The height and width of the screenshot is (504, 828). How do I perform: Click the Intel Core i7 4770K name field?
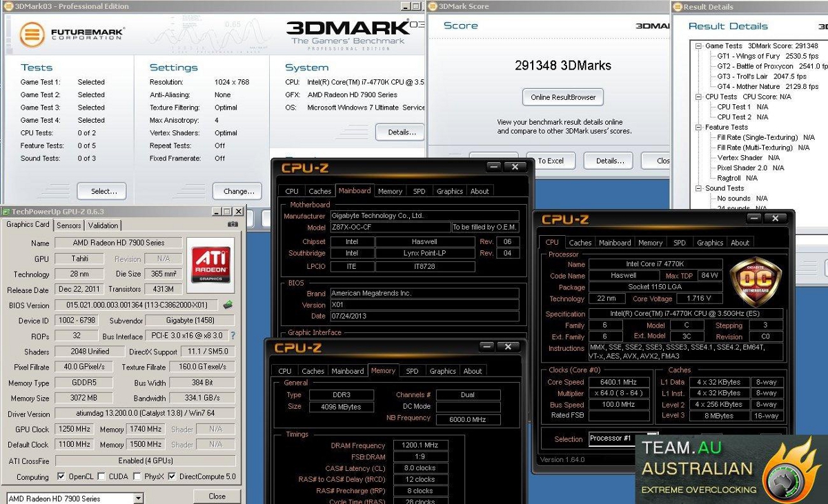pos(655,264)
